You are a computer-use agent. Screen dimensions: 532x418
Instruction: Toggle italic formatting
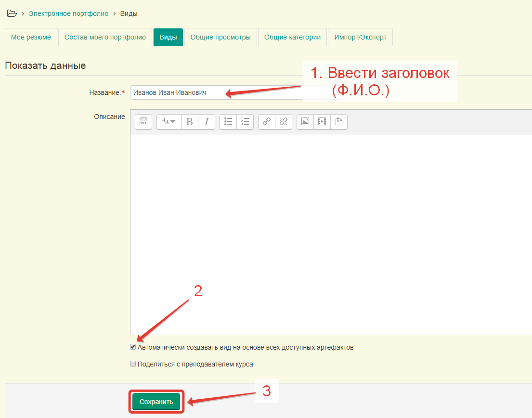206,122
